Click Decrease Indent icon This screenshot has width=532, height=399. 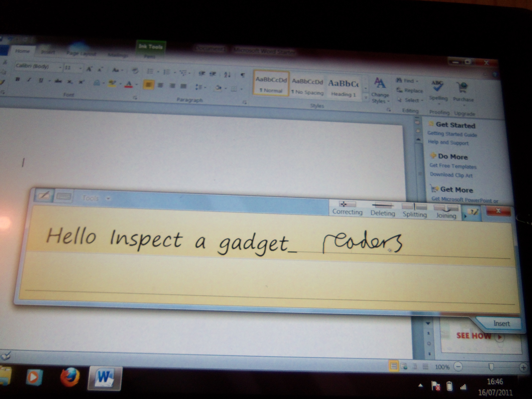click(x=201, y=74)
